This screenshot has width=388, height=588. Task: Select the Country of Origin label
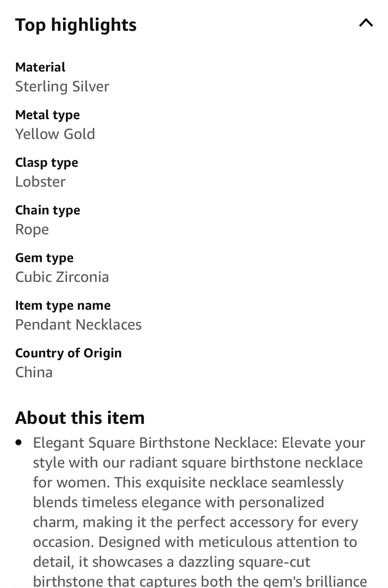click(x=68, y=353)
